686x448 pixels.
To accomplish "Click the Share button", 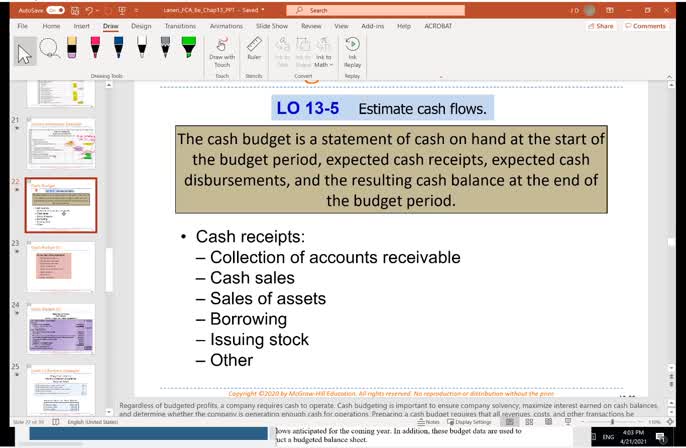I will [x=601, y=26].
